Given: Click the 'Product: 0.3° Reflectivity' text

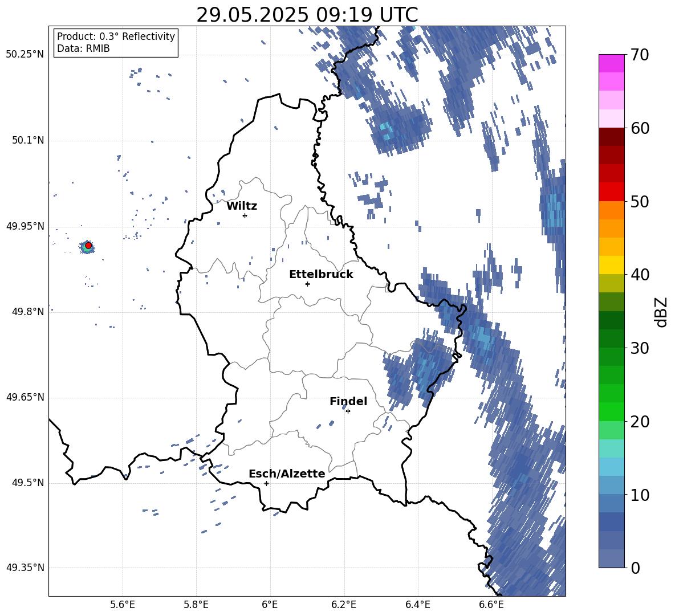Looking at the screenshot, I should pos(116,36).
